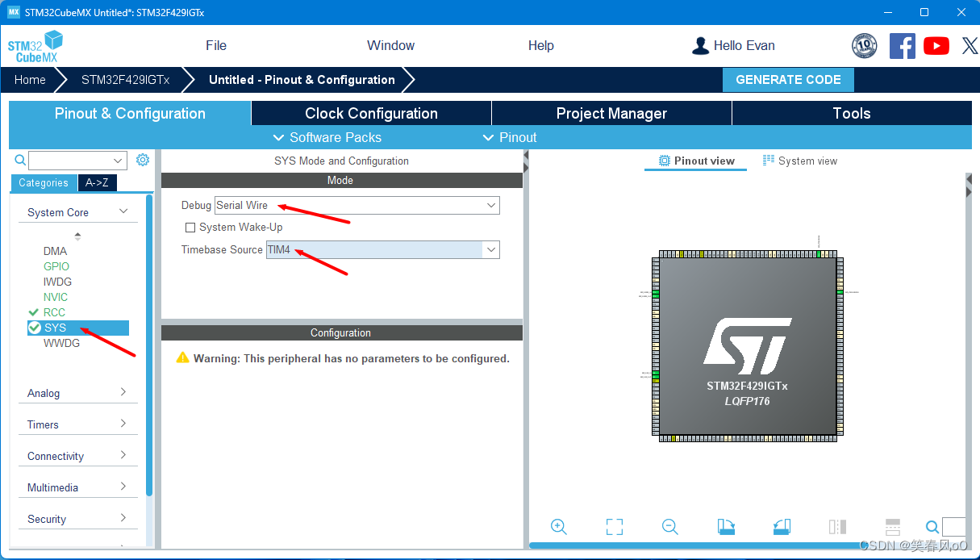The image size is (980, 560).
Task: Click the warning triangle icon in Configuration
Action: (x=183, y=357)
